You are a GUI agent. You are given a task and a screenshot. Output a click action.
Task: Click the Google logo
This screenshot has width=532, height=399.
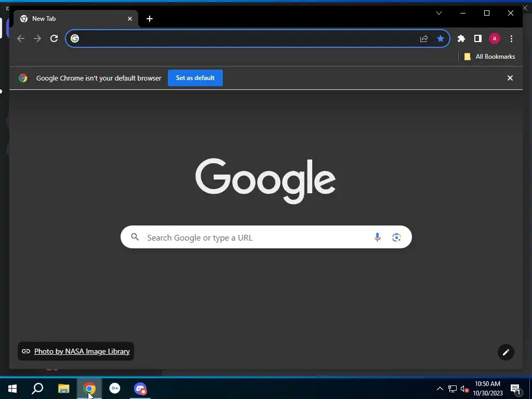(x=265, y=181)
